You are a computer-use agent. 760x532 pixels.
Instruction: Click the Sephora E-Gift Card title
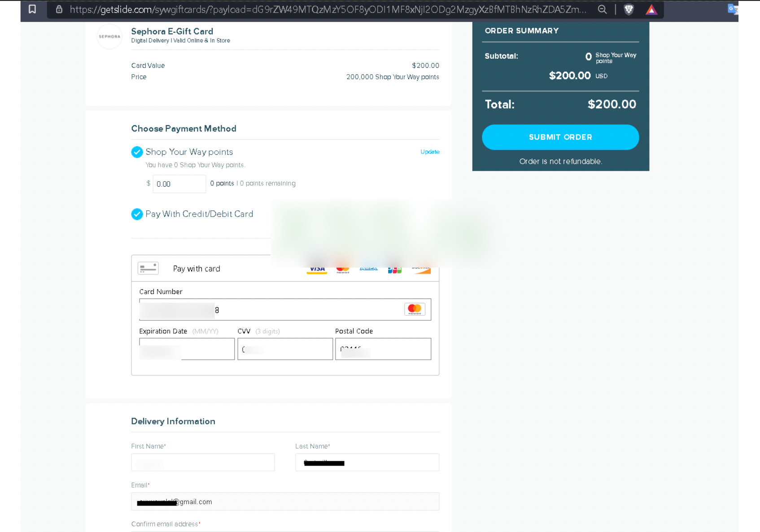pyautogui.click(x=172, y=31)
